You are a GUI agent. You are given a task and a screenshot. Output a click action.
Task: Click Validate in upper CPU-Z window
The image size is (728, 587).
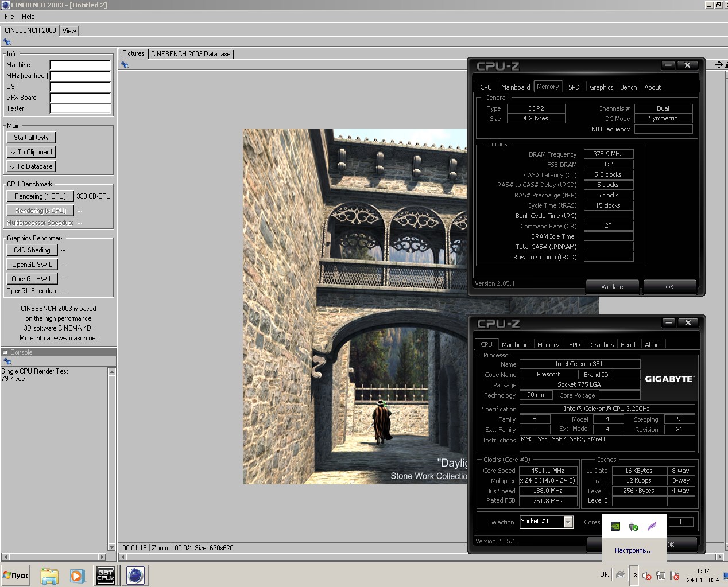tap(612, 287)
